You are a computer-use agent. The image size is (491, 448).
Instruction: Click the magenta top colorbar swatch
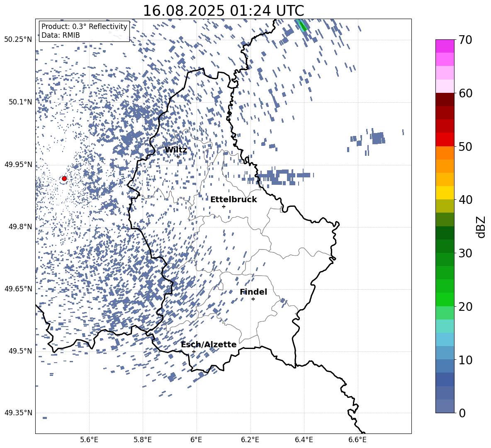(x=445, y=46)
